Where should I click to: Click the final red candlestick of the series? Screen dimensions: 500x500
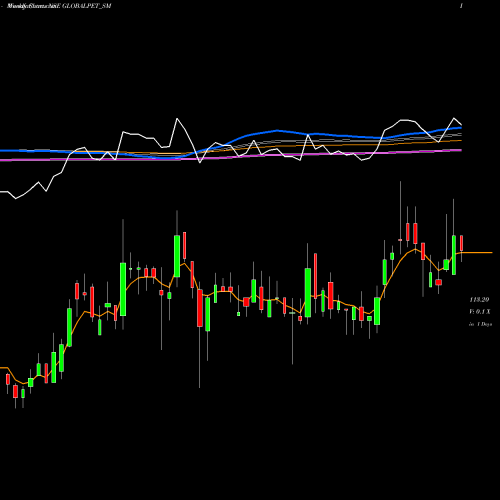point(461,243)
